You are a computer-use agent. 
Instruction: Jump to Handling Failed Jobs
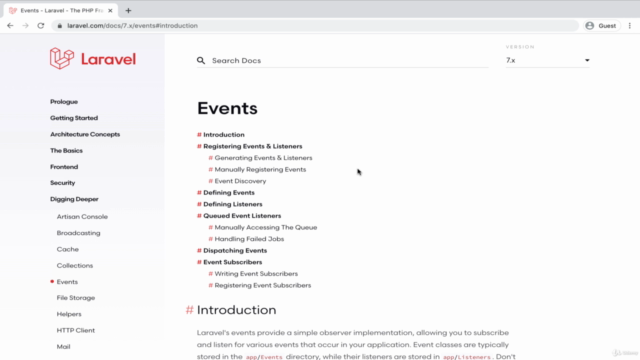[x=249, y=239]
